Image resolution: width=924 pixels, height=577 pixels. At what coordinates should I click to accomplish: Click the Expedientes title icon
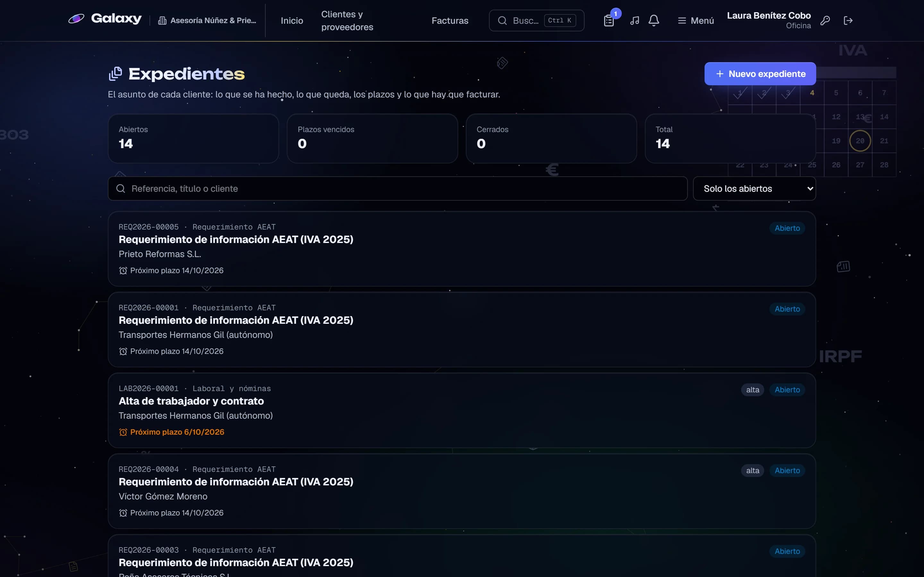pos(115,74)
